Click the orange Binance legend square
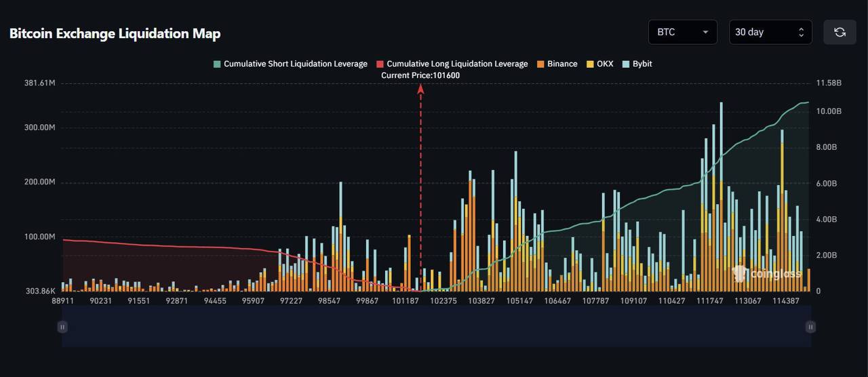This screenshot has height=377, width=868. coord(540,64)
